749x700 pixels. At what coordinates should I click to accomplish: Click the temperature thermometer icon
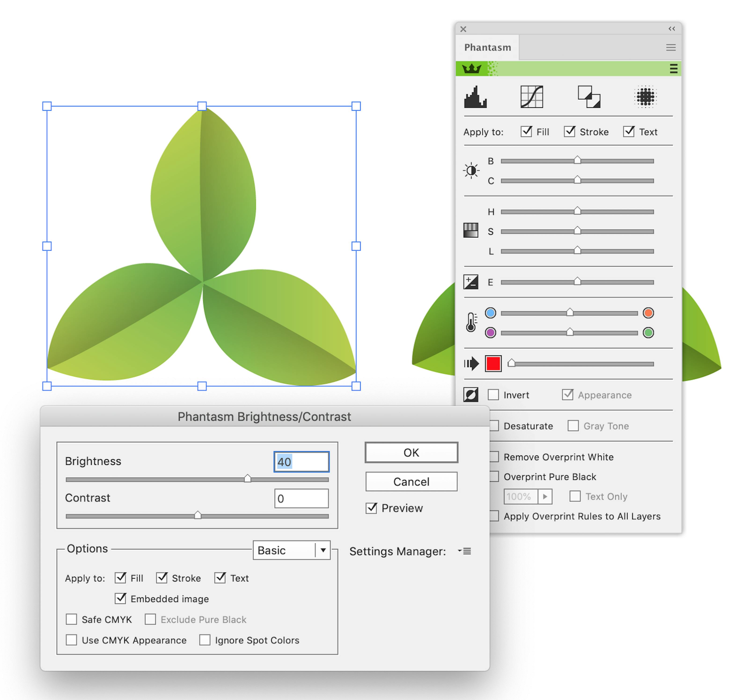click(x=470, y=322)
